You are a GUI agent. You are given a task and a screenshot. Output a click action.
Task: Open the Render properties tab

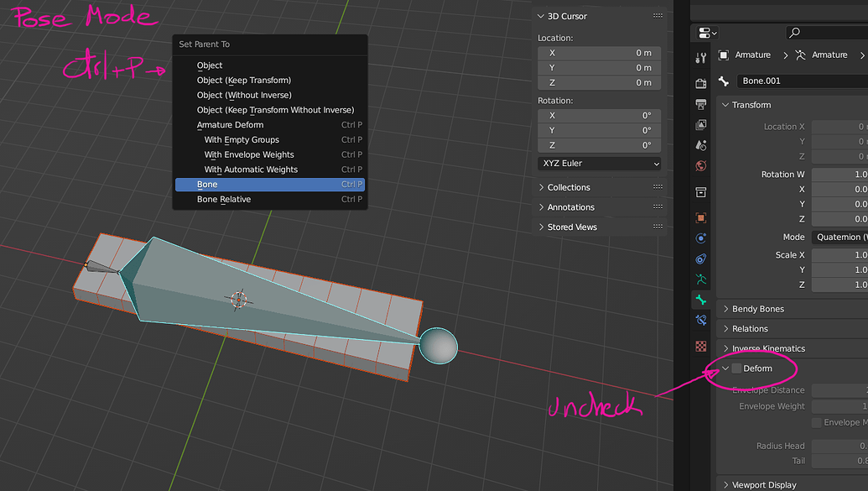701,84
